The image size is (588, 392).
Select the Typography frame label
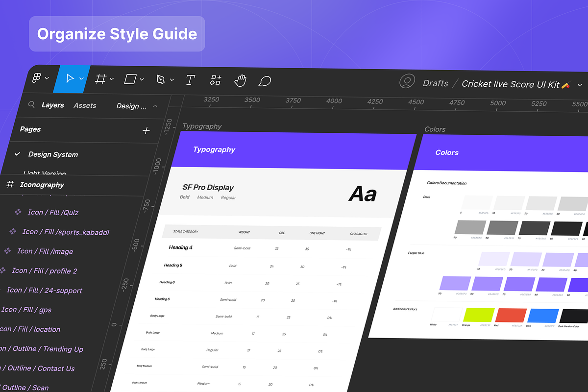pos(202,126)
